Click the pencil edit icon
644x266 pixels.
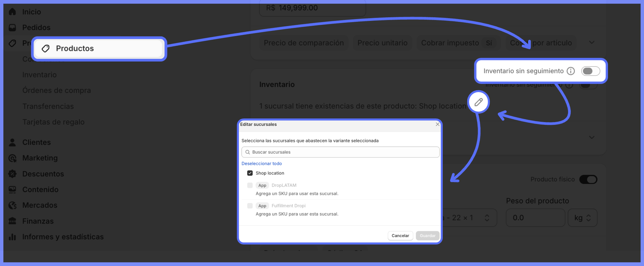478,102
